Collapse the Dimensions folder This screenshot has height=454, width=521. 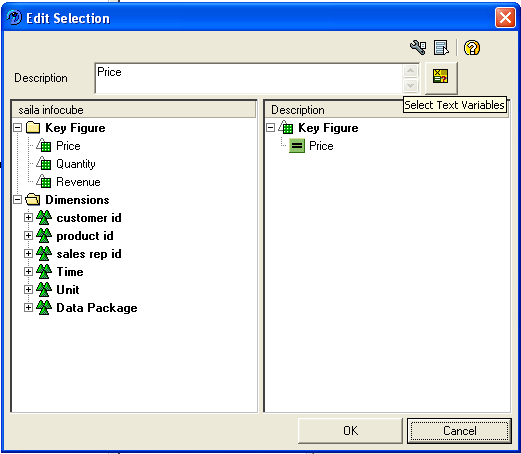coord(18,200)
